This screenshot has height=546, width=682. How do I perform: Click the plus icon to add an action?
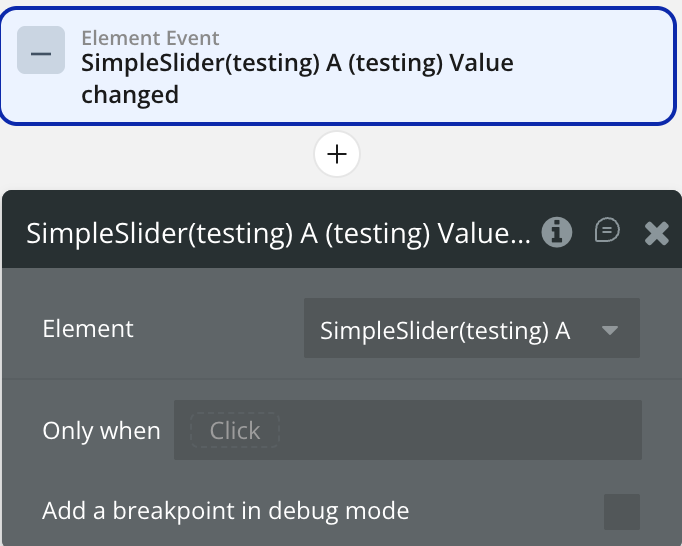[x=337, y=154]
